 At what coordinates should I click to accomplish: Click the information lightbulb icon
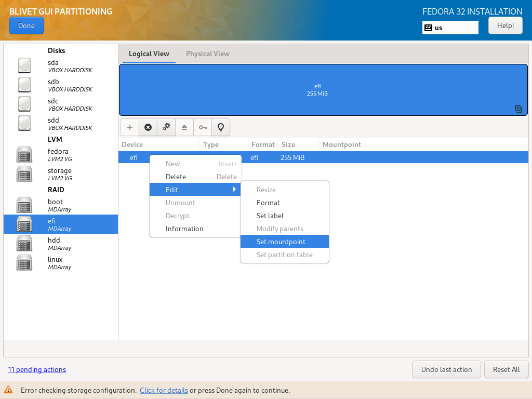pyautogui.click(x=221, y=127)
